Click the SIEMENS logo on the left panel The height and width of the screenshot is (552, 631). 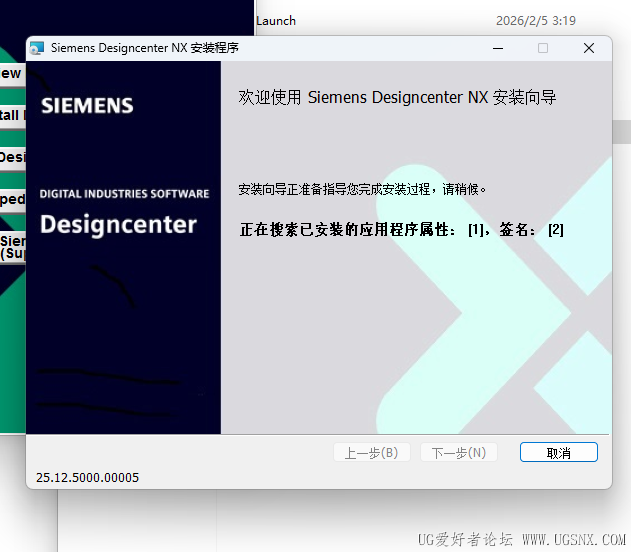87,105
